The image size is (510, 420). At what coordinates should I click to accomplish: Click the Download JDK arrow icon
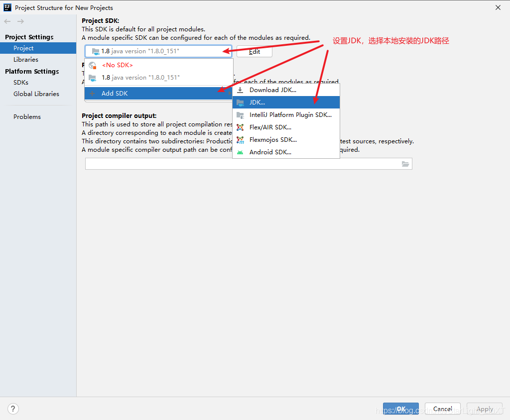(240, 90)
